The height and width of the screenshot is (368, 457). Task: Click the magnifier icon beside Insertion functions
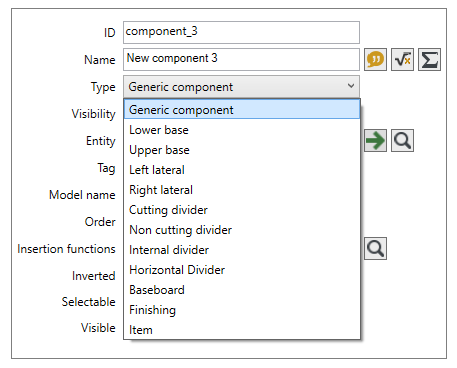coord(375,248)
